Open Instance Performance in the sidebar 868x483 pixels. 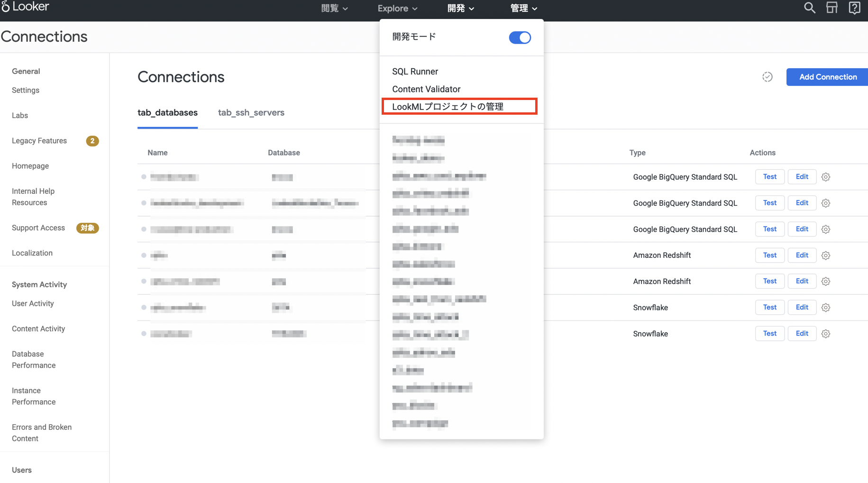click(x=34, y=396)
